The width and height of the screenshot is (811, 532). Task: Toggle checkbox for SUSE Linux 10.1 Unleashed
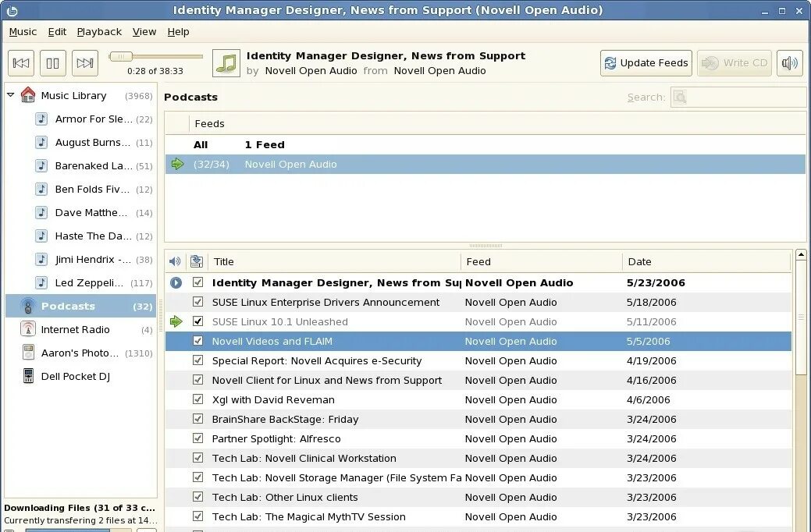[x=197, y=321]
